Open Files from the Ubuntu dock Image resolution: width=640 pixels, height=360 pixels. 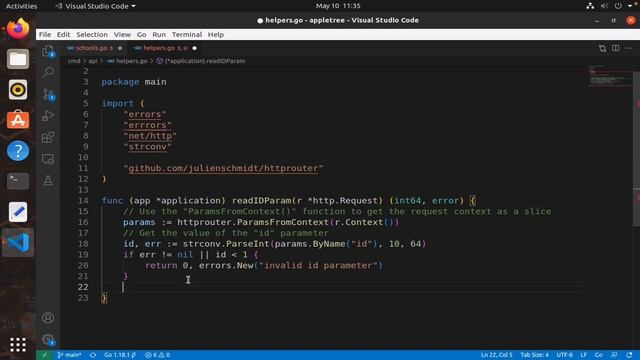pos(18,59)
